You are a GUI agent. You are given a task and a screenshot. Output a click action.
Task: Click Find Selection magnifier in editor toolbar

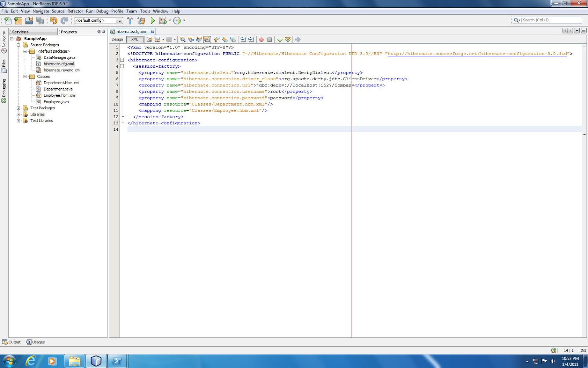click(x=182, y=39)
